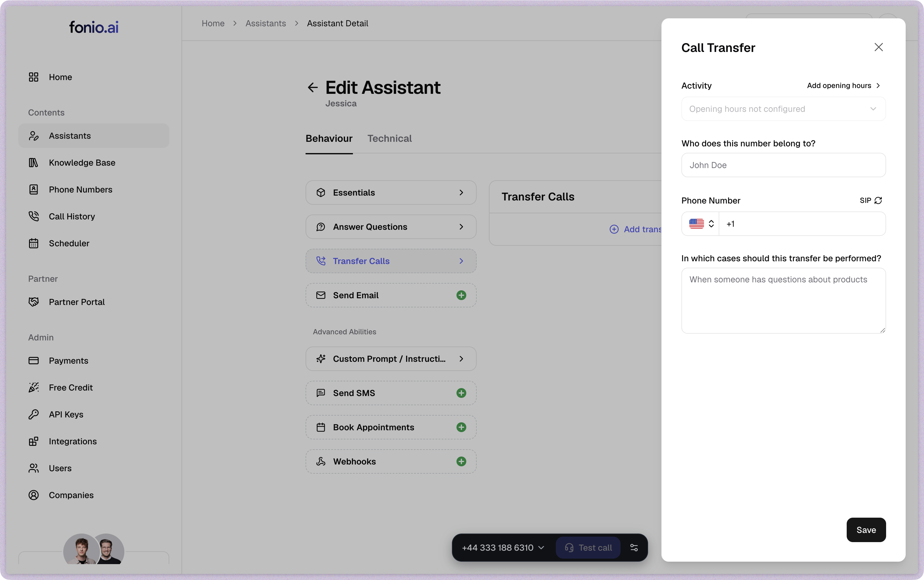Screen dimensions: 924x580
Task: Open Knowledge Base from sidebar
Action: 82,163
